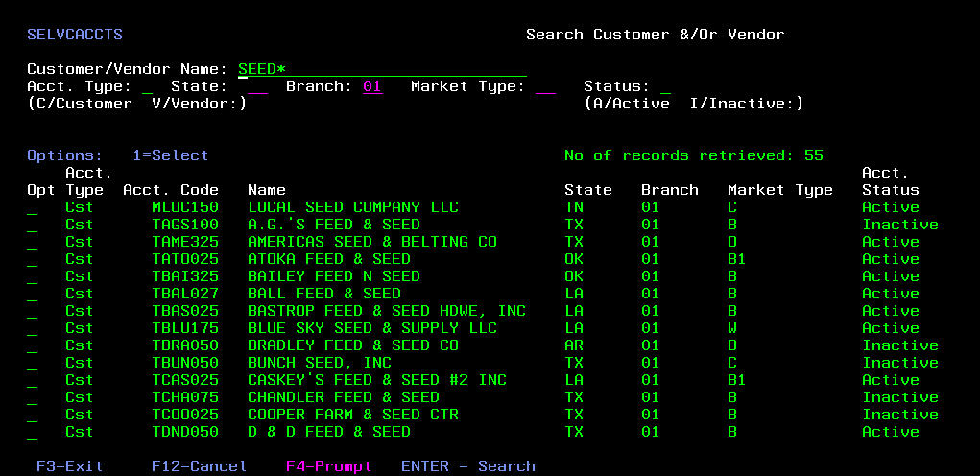Click the Market Type input field
This screenshot has height=476, width=980.
coord(545,86)
